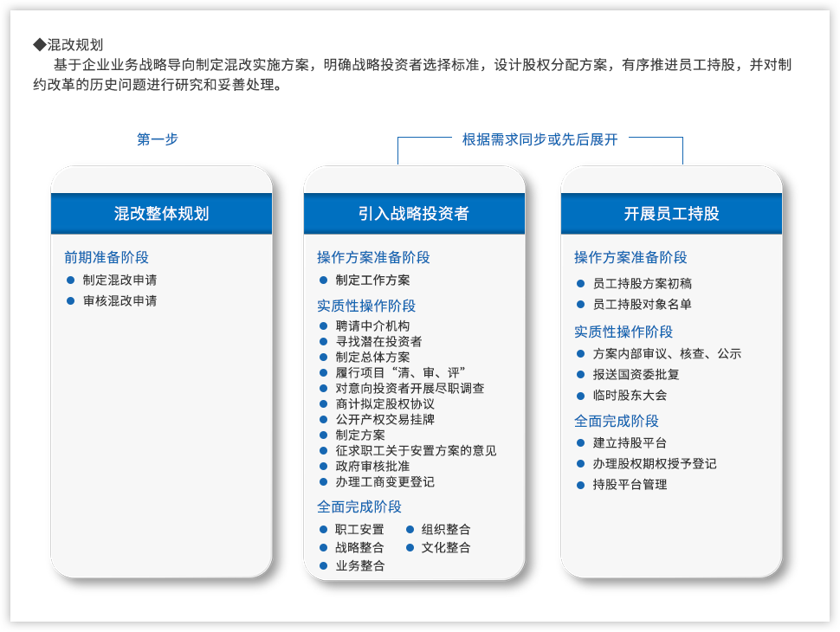Click the 业务整合 bullet item
The height and width of the screenshot is (632, 840).
[x=360, y=566]
